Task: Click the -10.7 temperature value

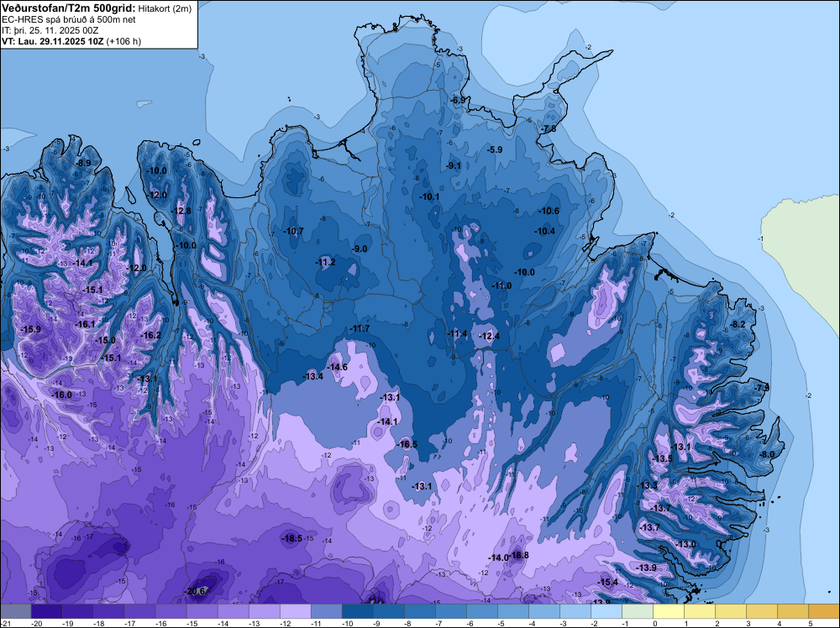Action: pos(293,231)
